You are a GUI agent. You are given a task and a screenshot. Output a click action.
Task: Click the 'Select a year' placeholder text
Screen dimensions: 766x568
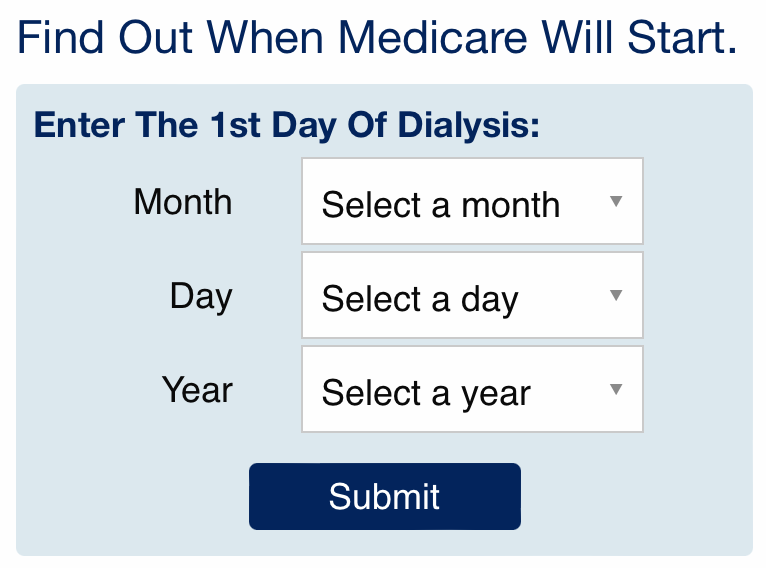(426, 394)
